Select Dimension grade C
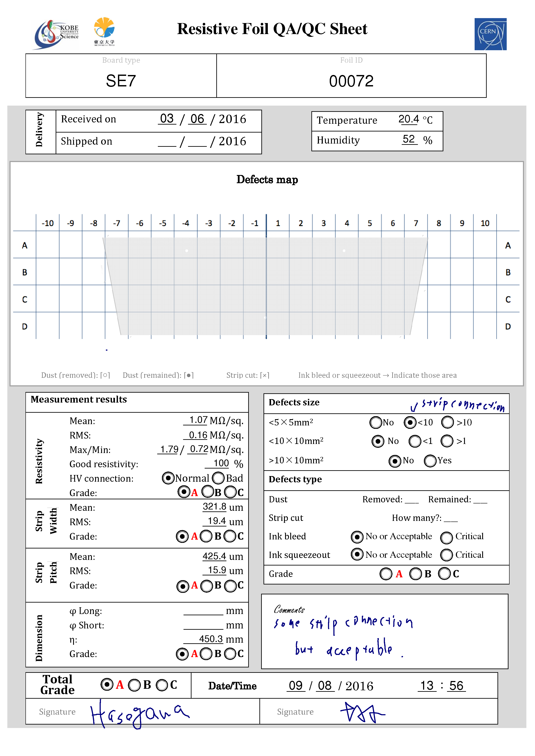 point(230,654)
